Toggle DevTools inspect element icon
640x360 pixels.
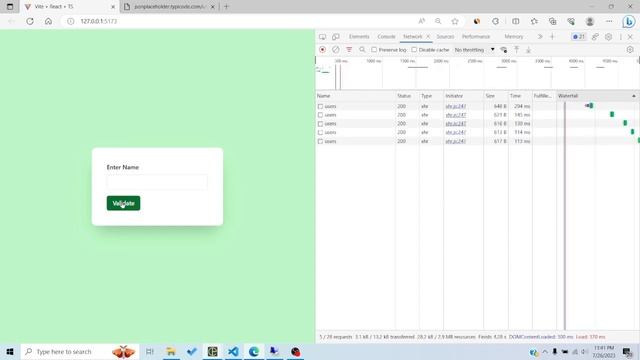[x=322, y=37]
